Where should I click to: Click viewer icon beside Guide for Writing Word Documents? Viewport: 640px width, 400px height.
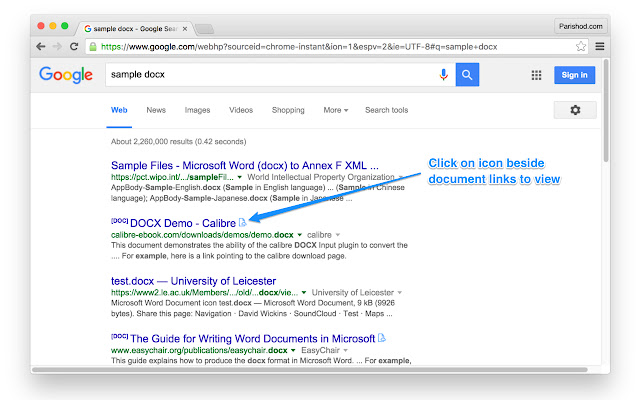coord(382,338)
